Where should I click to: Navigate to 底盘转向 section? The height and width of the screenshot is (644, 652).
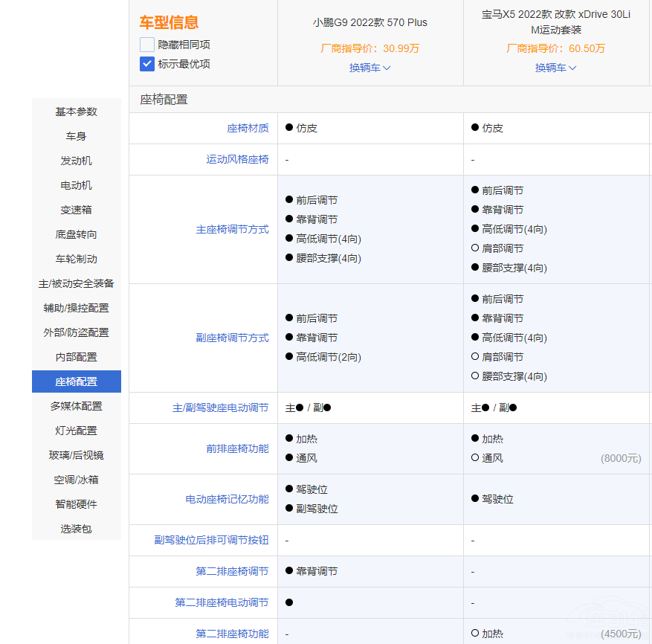tap(76, 234)
